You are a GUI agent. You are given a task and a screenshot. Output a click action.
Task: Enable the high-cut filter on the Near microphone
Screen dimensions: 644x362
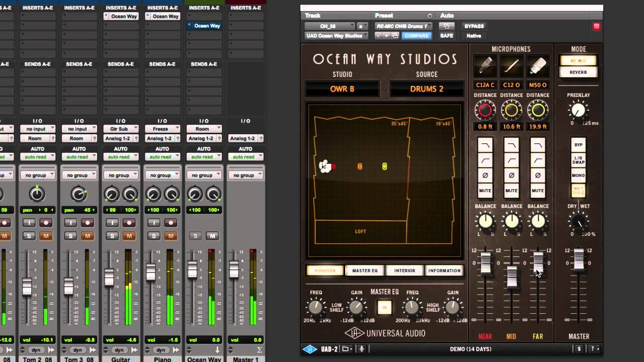tap(486, 145)
